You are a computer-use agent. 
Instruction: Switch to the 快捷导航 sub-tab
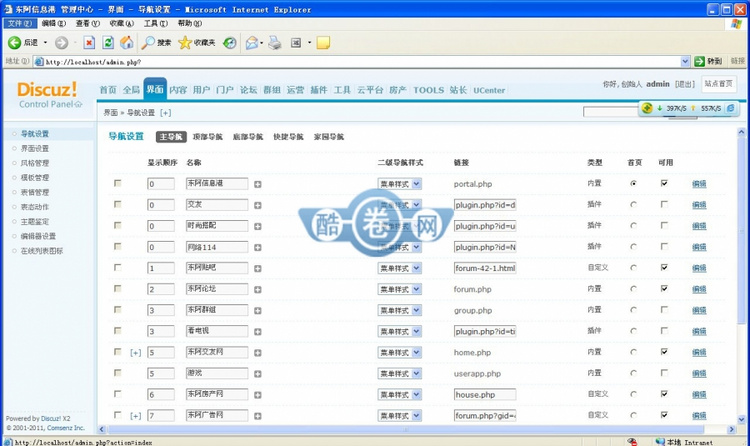point(288,137)
